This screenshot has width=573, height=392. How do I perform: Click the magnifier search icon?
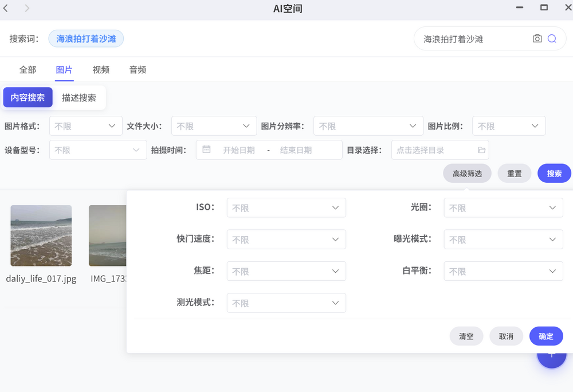click(x=552, y=39)
